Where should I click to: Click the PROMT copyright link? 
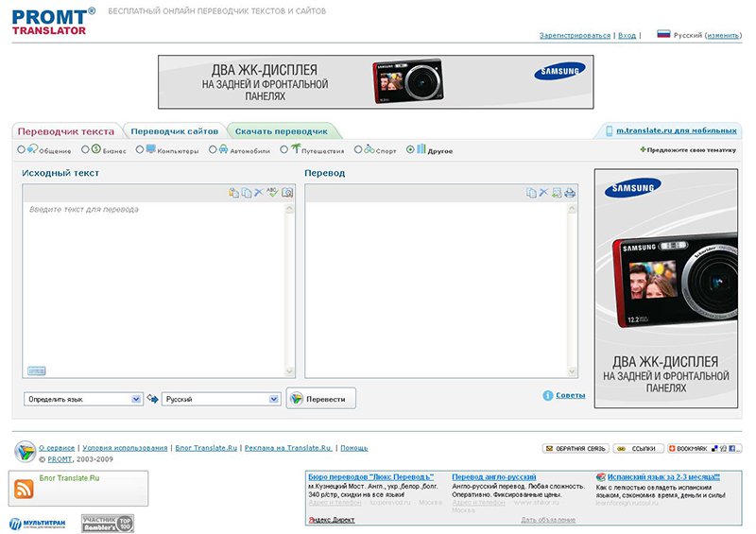(x=60, y=459)
